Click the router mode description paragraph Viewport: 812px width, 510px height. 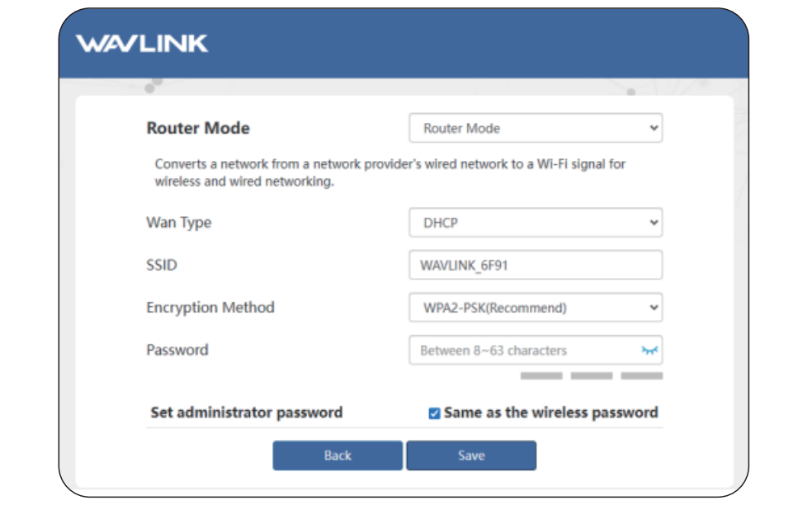click(x=389, y=173)
